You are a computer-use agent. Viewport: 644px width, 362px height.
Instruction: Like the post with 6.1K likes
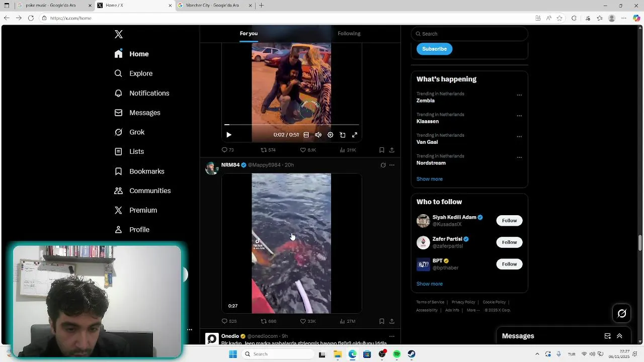coord(308,150)
